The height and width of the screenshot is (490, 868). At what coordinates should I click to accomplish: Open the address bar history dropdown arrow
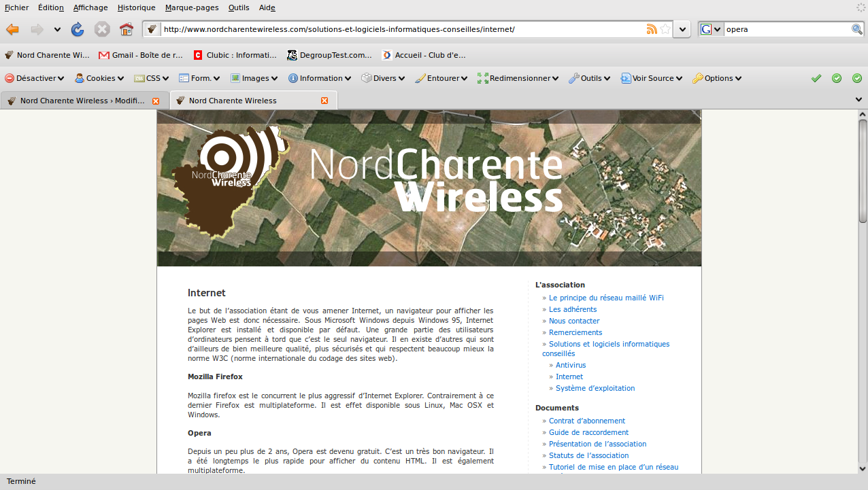click(683, 29)
